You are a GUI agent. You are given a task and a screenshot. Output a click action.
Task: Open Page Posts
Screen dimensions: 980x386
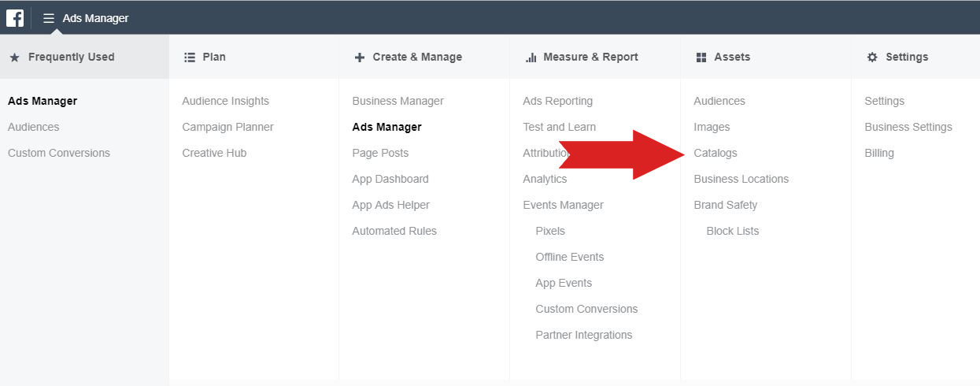click(380, 153)
